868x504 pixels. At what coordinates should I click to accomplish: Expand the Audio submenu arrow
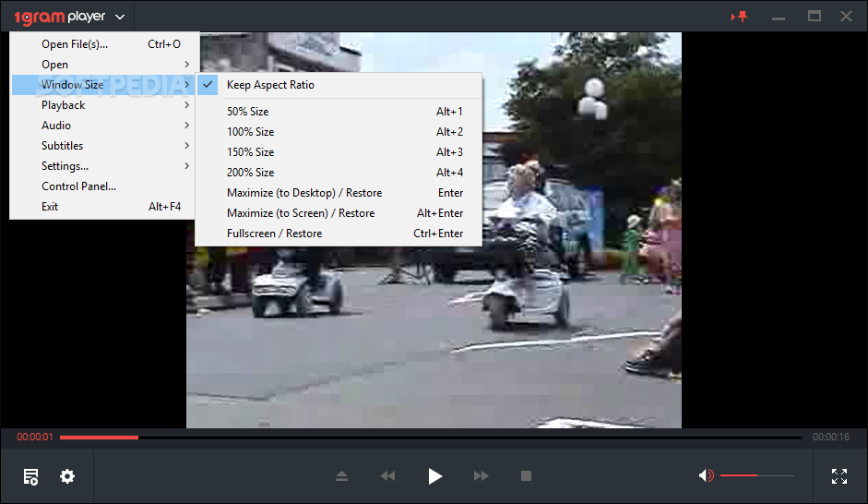click(186, 126)
